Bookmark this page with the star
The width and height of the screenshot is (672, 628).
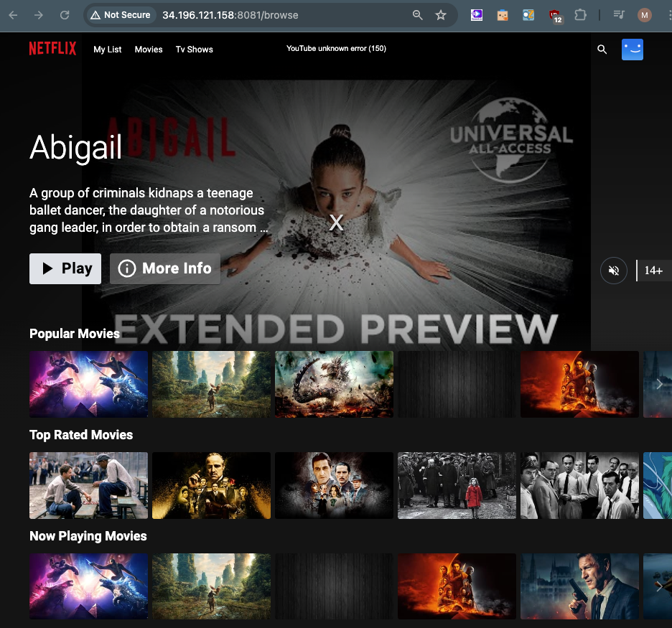click(x=441, y=14)
